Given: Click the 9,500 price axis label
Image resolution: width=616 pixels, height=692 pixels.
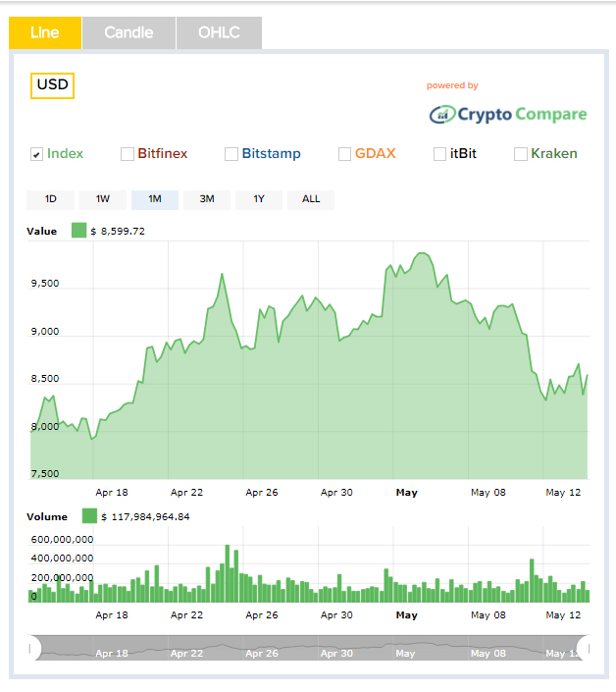Looking at the screenshot, I should click(45, 284).
